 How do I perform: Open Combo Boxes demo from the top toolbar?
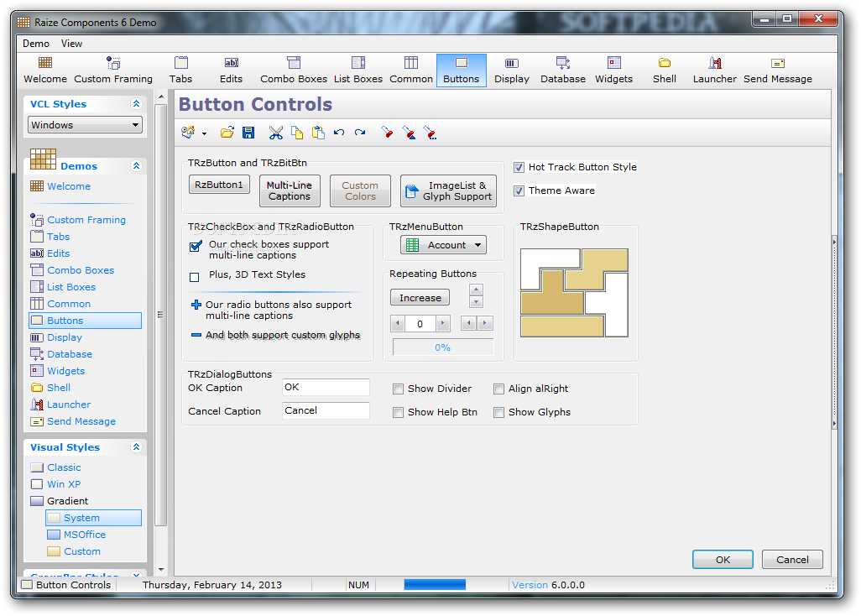pos(294,70)
